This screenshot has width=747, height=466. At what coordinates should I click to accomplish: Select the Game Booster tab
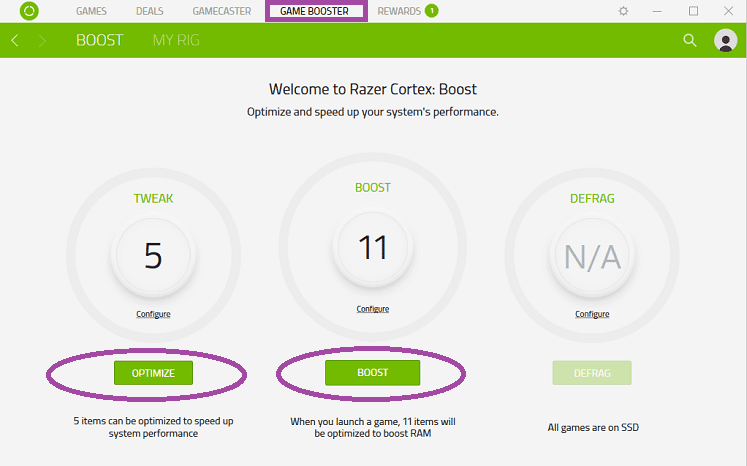[314, 11]
